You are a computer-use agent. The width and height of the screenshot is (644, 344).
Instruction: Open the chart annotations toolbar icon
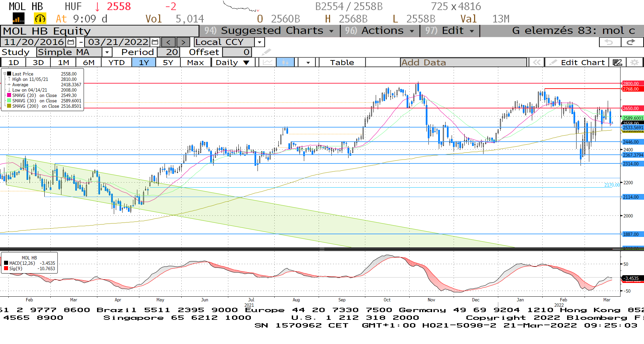tap(617, 62)
